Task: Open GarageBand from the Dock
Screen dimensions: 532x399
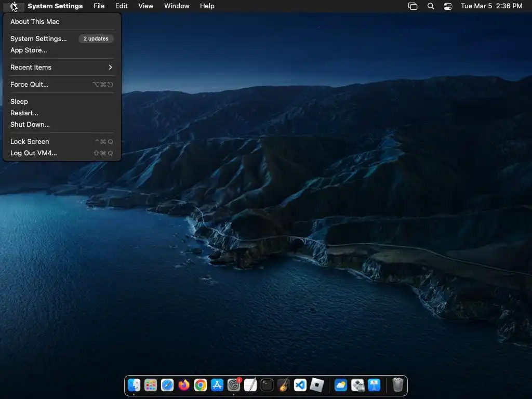Action: (x=284, y=385)
